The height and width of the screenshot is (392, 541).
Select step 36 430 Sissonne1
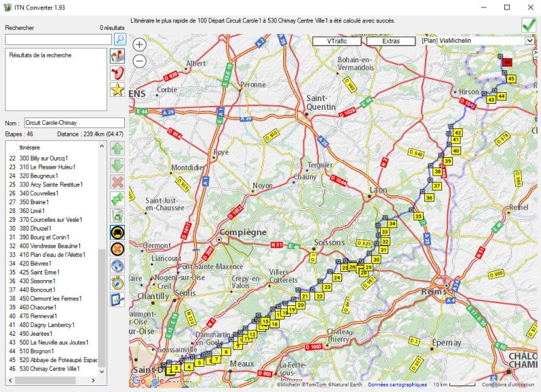coord(53,281)
